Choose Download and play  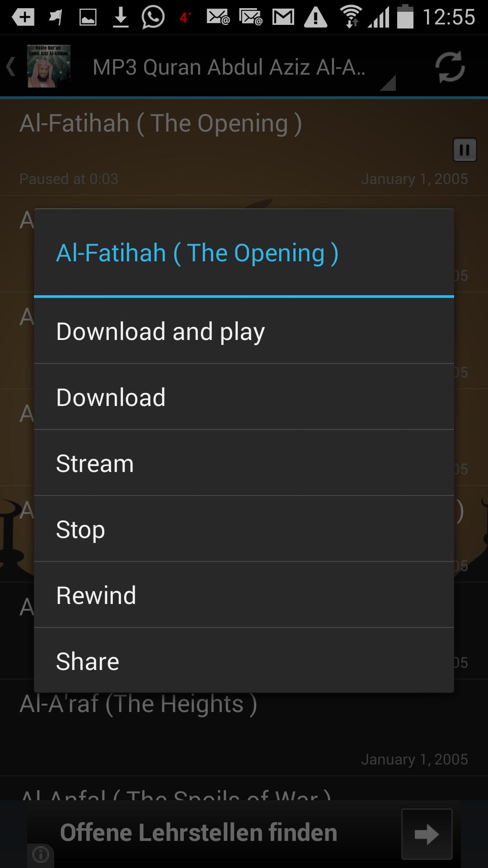point(244,331)
